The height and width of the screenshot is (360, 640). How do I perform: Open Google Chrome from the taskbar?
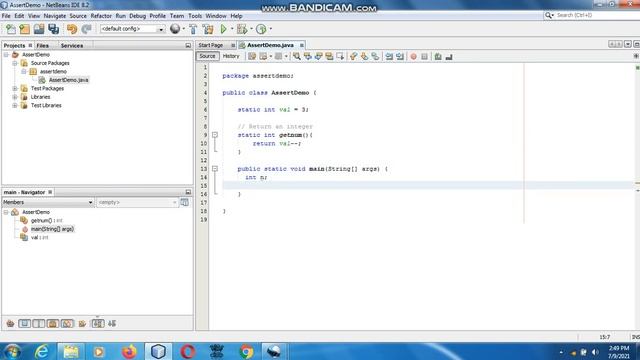[246, 351]
